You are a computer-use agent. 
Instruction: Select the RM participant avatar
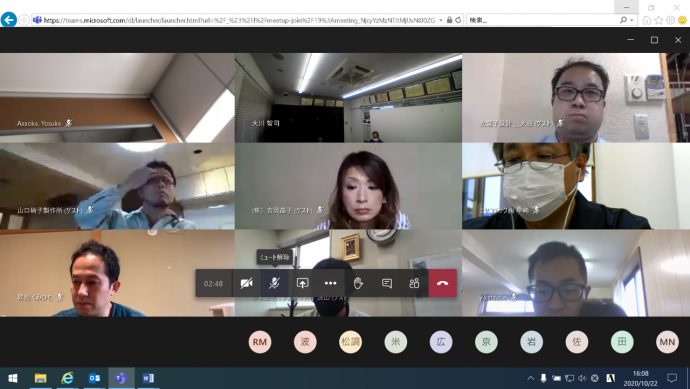coord(260,342)
